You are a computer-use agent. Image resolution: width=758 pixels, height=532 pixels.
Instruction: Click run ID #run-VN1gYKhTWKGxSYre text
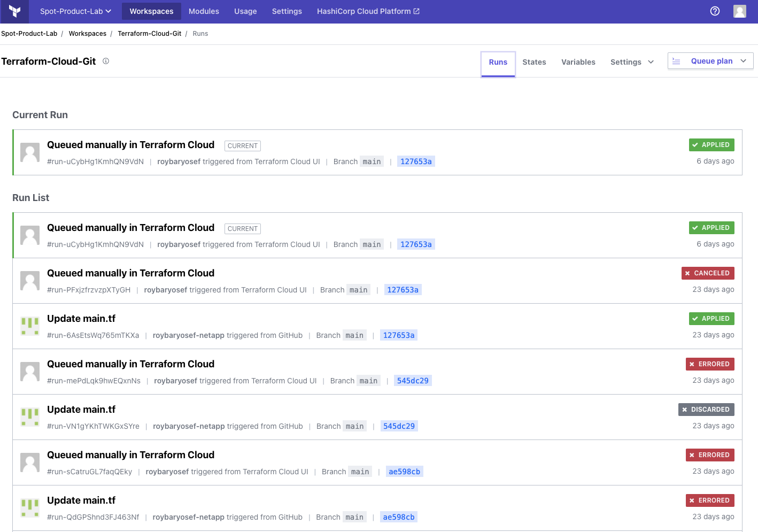pyautogui.click(x=93, y=426)
